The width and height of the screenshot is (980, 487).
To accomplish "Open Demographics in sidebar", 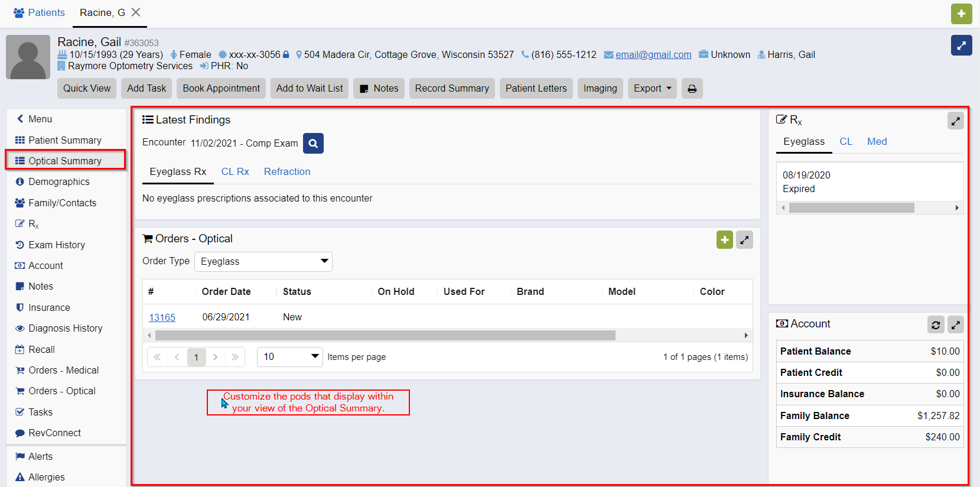I will [66, 181].
